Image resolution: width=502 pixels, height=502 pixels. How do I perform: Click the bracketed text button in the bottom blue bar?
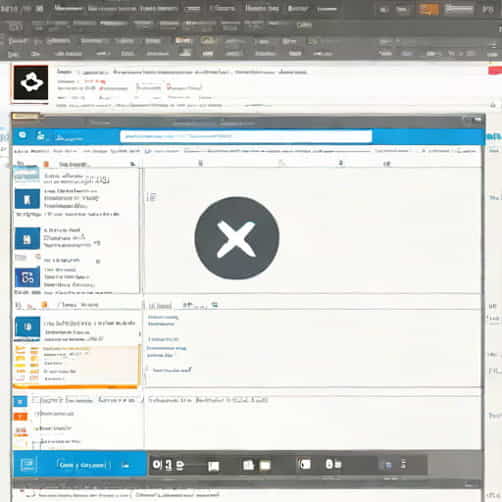coord(84,465)
